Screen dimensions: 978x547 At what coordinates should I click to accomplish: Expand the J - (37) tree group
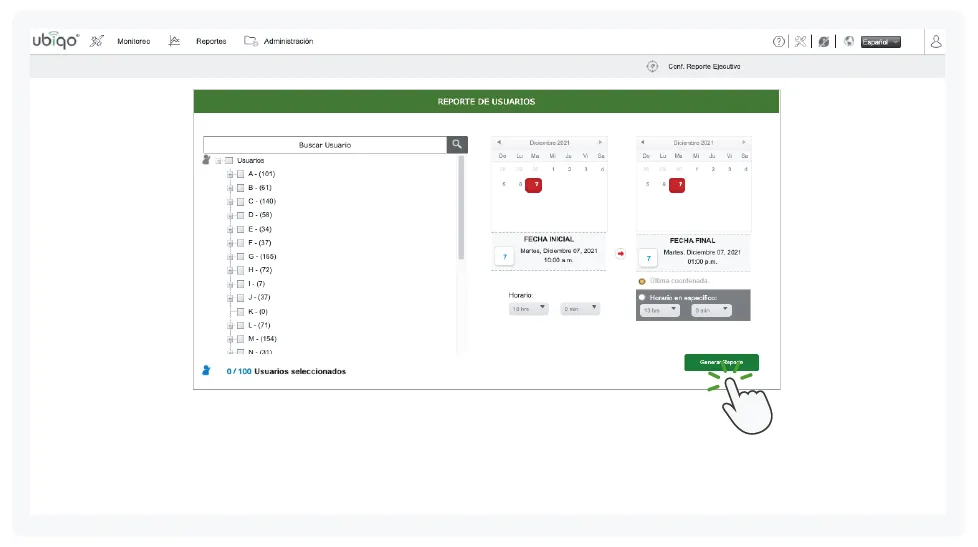[x=230, y=298]
